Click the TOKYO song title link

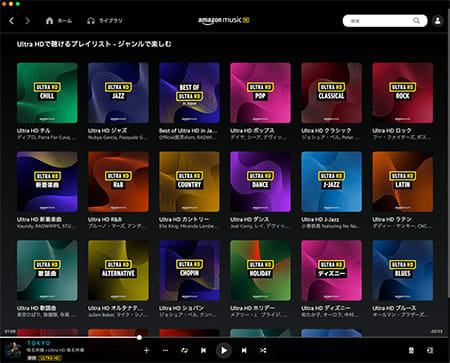(x=39, y=343)
